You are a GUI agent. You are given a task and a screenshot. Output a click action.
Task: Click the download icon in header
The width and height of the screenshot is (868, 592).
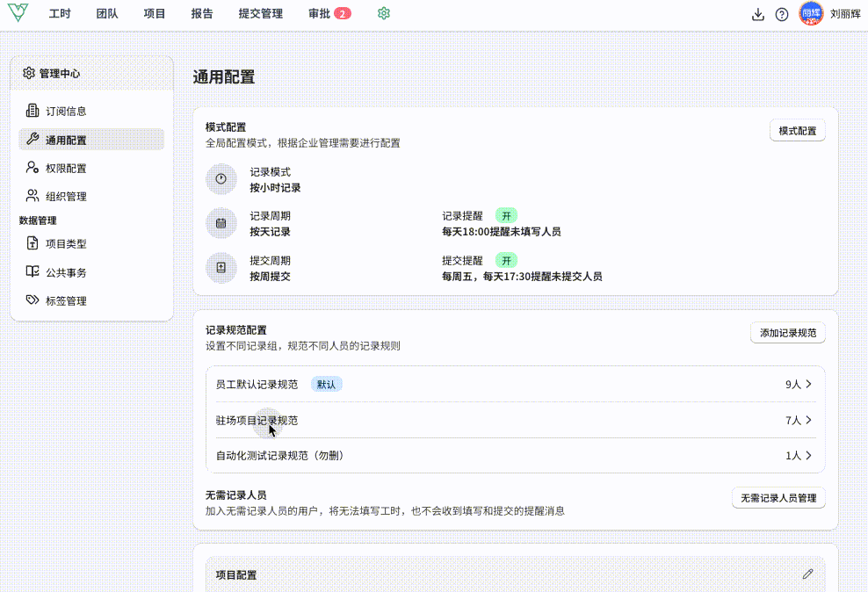pyautogui.click(x=758, y=14)
